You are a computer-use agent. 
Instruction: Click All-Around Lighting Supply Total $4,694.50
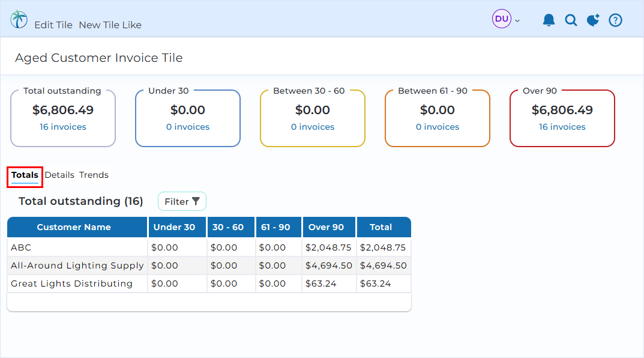[383, 265]
